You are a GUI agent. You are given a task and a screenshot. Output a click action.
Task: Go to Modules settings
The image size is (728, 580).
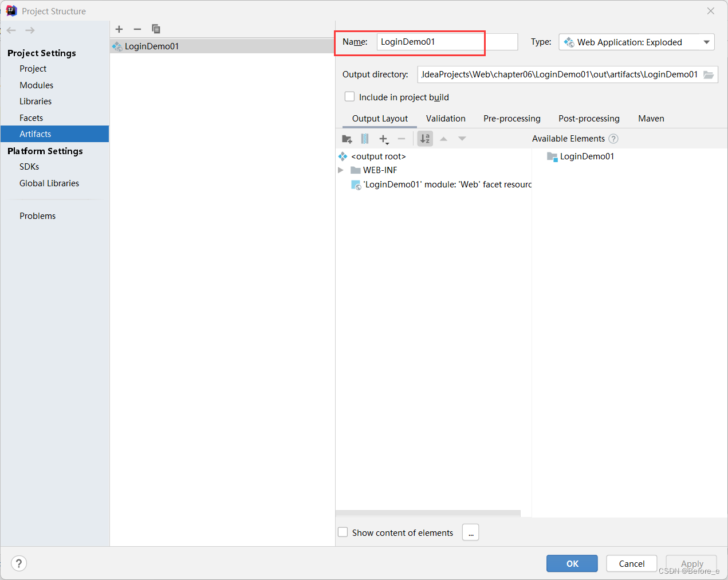36,85
